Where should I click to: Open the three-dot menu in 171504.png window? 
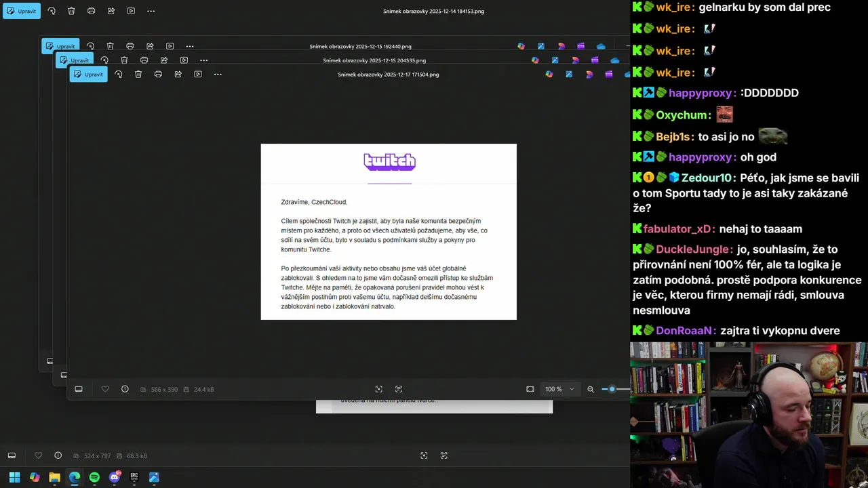pyautogui.click(x=218, y=74)
